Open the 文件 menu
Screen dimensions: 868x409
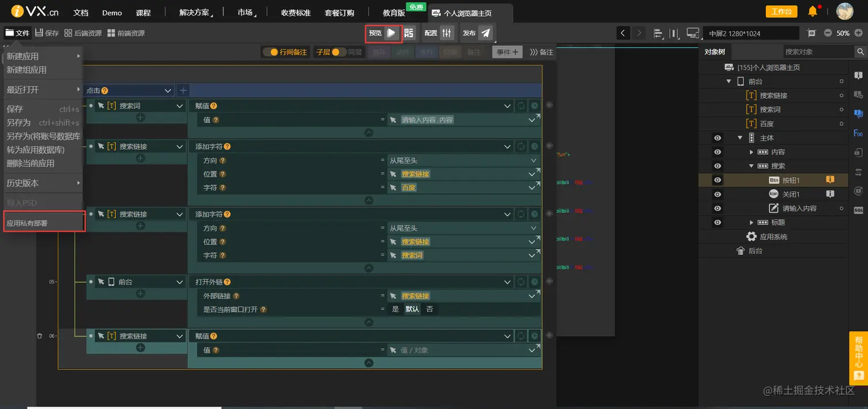[17, 33]
